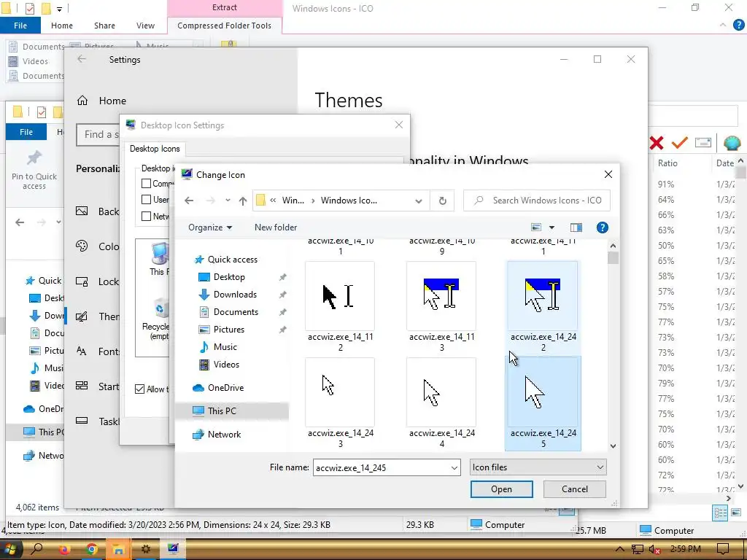This screenshot has width=747, height=560.
Task: Open Search on the taskbar
Action: [x=36, y=549]
